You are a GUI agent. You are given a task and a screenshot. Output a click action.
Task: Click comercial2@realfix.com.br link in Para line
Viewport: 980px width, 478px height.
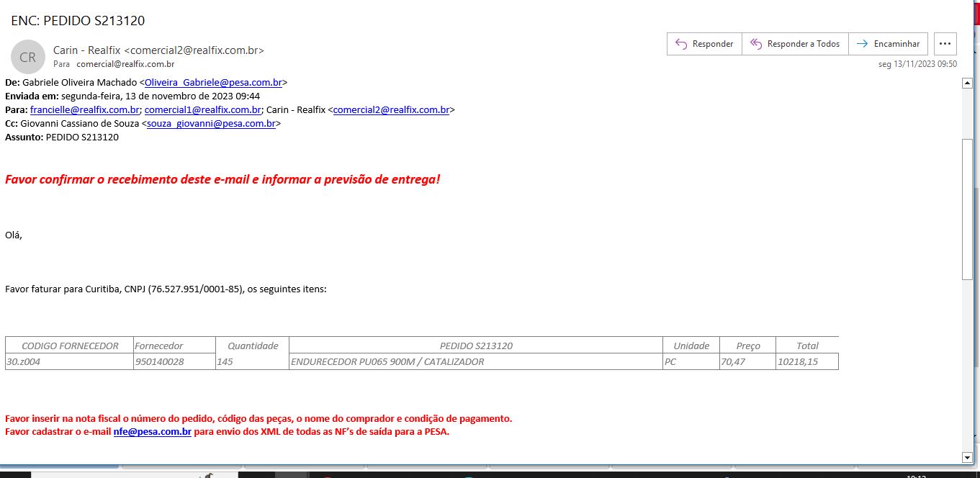(x=391, y=110)
